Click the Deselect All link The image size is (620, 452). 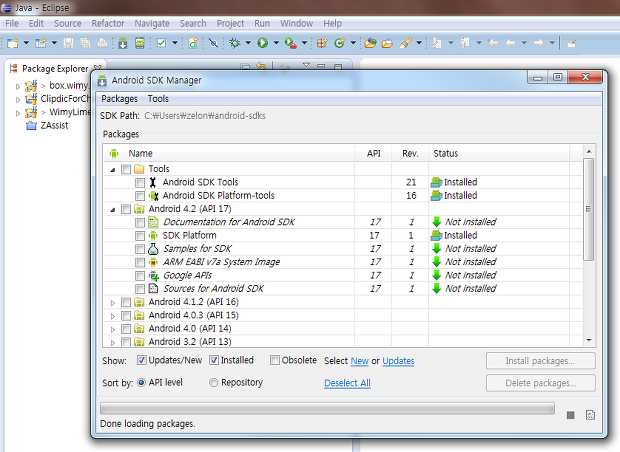347,383
